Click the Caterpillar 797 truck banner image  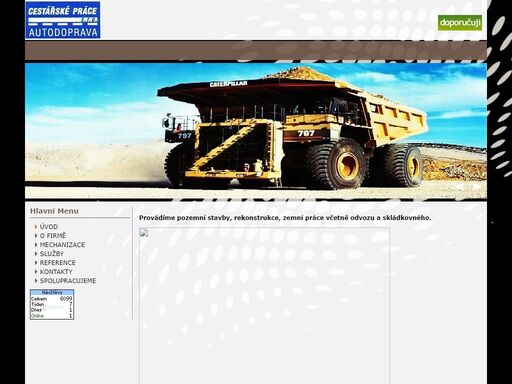click(x=256, y=131)
